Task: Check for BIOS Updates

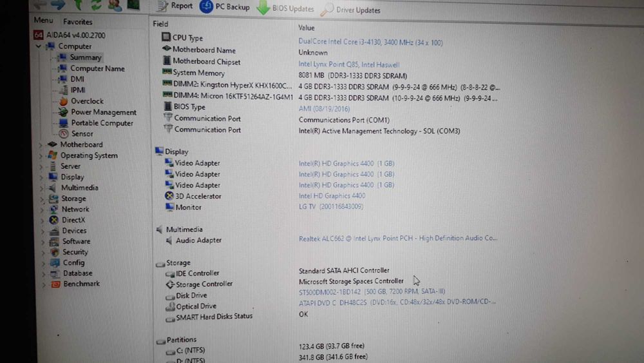Action: (285, 8)
